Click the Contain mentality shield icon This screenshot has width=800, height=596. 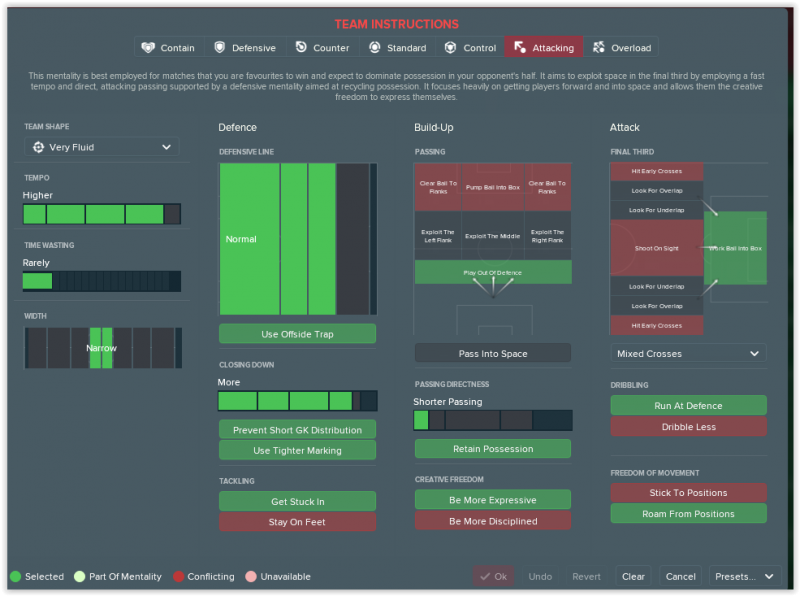point(149,48)
